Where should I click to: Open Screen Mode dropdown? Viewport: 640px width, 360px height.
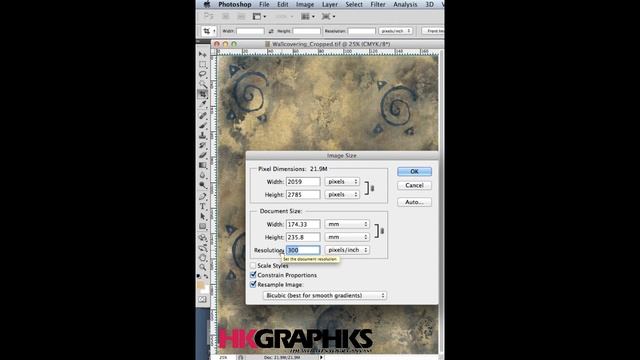(x=328, y=16)
